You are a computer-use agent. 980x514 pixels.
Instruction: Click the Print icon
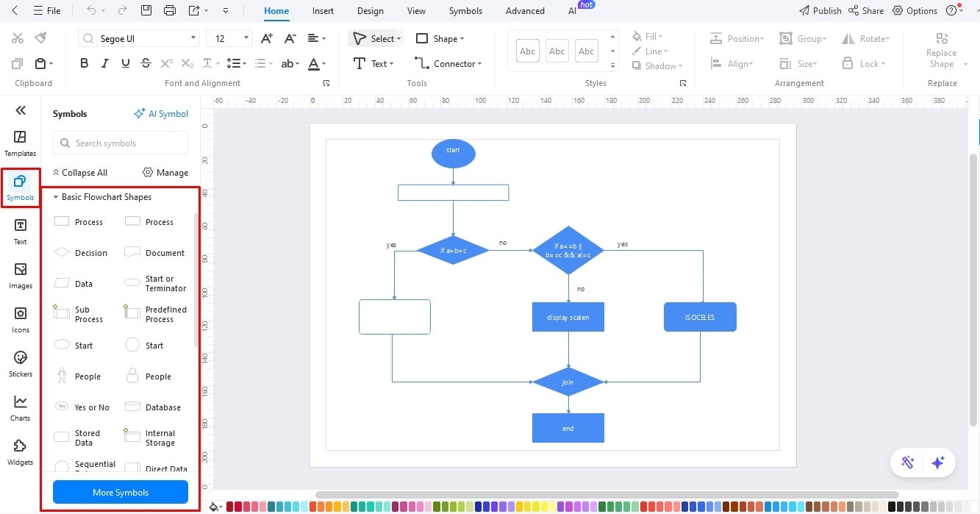(170, 10)
